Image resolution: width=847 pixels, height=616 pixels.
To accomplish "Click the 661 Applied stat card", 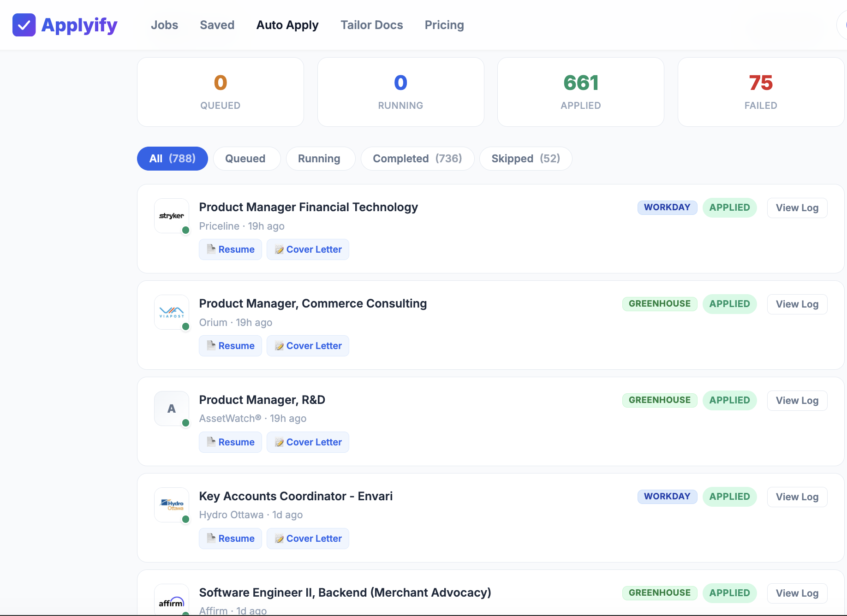I will coord(581,92).
